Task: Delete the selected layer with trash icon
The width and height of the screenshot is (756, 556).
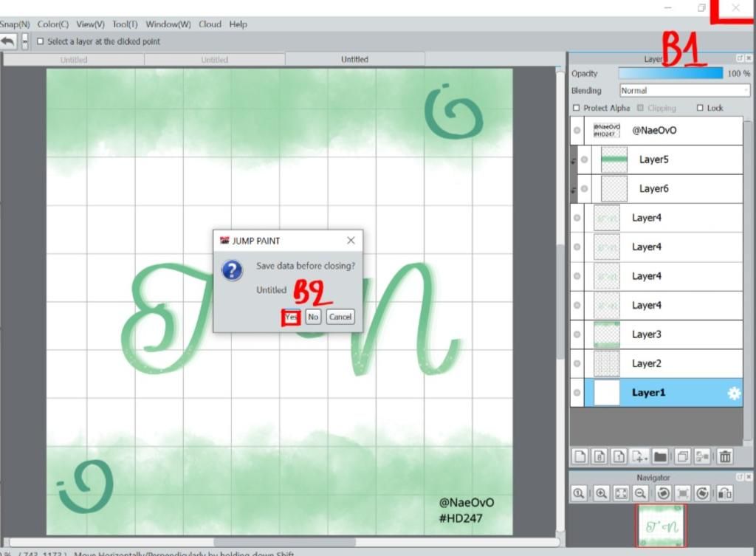Action: pos(725,456)
